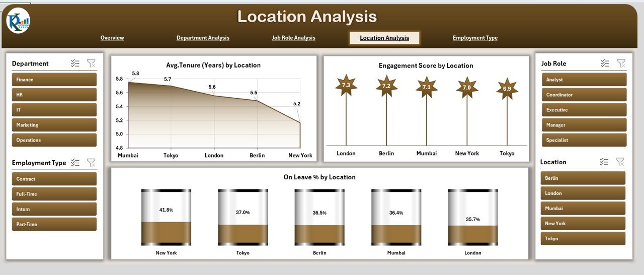Enable multi-select on the Job Role slicer
This screenshot has width=644, height=275.
tap(605, 63)
